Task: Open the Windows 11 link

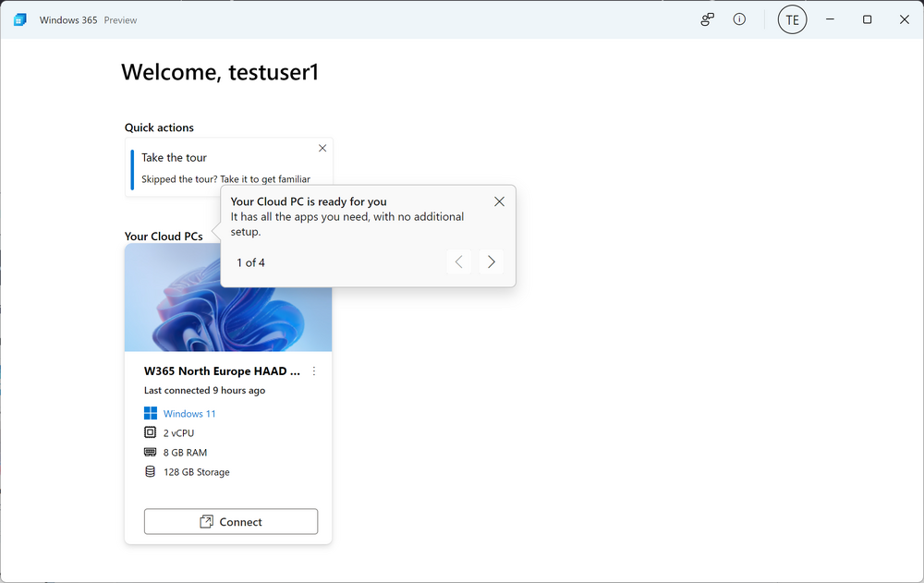Action: 189,414
